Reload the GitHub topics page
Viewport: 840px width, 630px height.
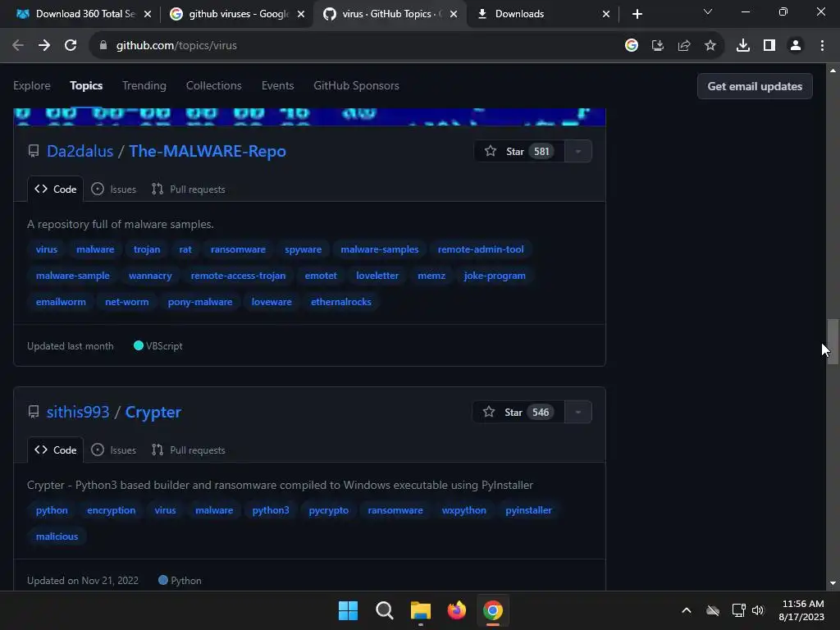tap(71, 46)
